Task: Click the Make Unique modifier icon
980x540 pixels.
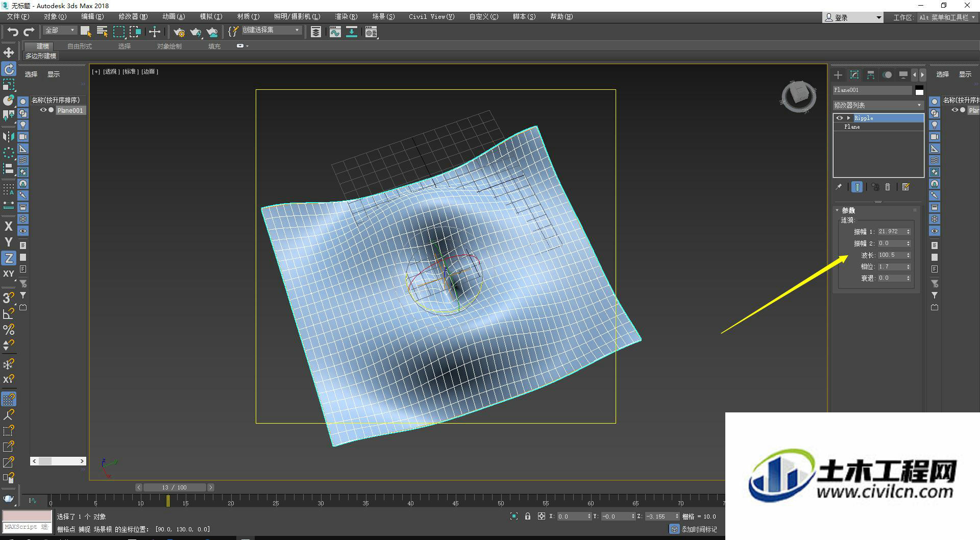Action: [875, 187]
